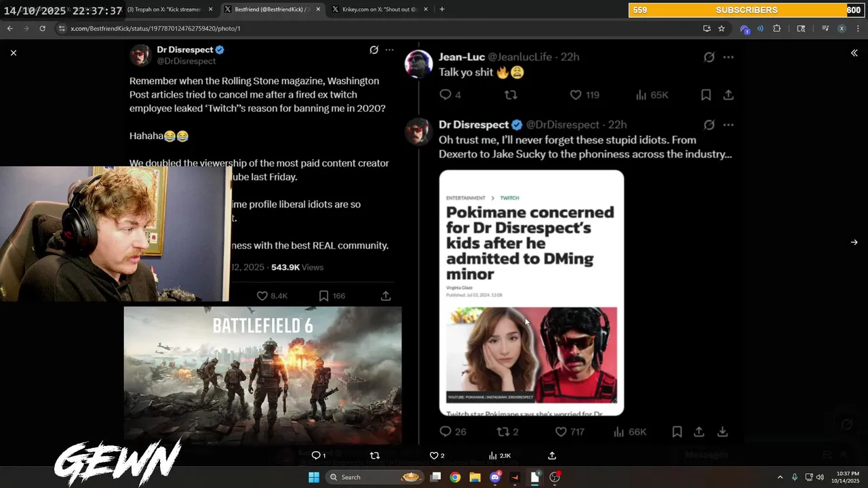Open Grok icon on Jean-Luc's reply

(x=709, y=57)
